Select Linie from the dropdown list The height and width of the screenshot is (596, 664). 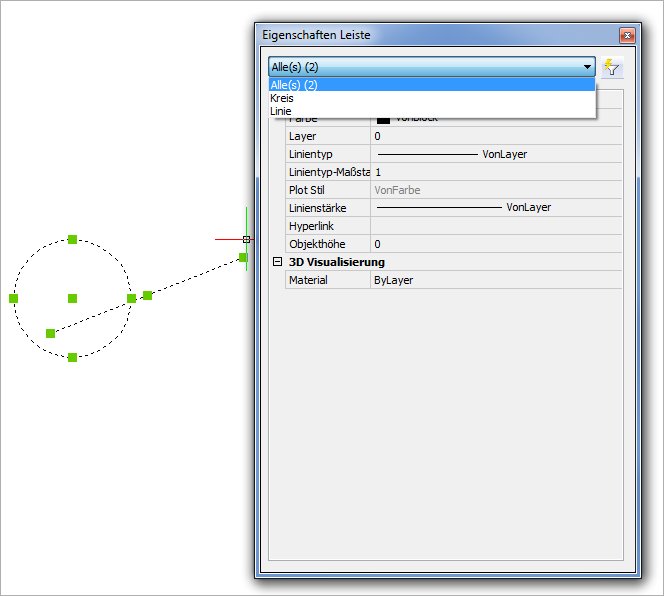[281, 111]
